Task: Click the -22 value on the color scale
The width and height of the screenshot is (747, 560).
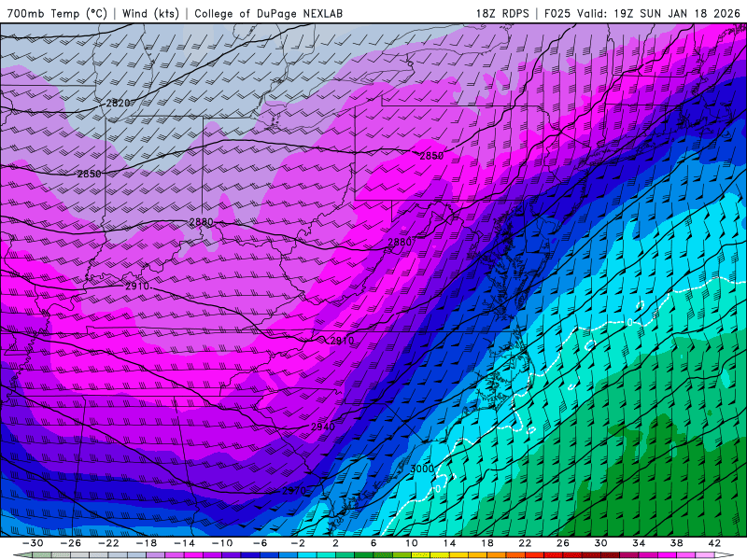Action: [x=108, y=543]
